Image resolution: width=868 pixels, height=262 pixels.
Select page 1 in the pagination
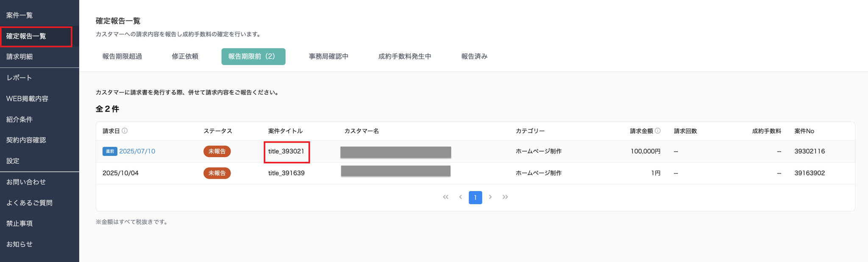point(475,197)
